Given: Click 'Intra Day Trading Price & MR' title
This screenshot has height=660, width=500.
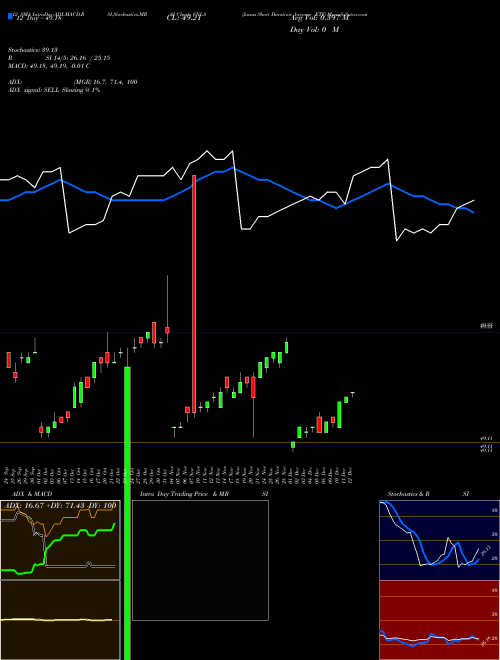Looking at the screenshot, I should 184,494.
